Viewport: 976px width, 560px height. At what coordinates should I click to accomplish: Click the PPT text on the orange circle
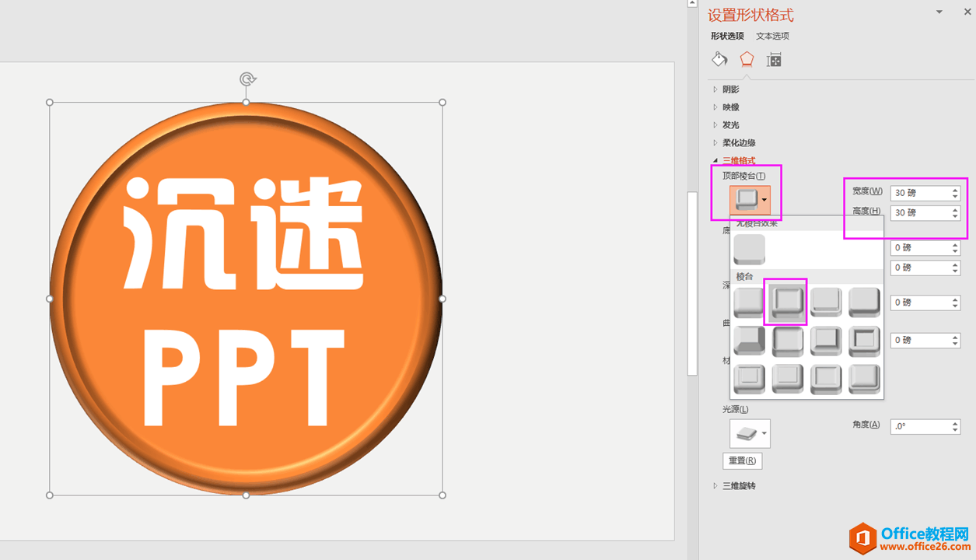[x=246, y=377]
